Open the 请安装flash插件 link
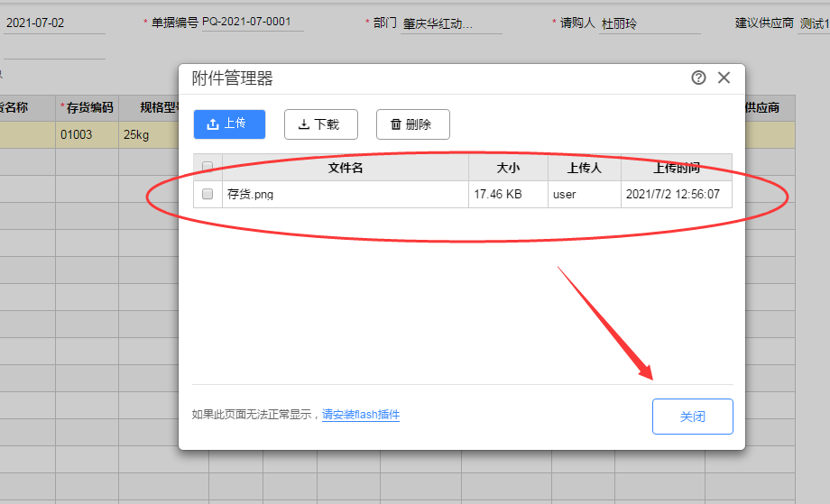Viewport: 830px width, 504px height. (x=361, y=415)
